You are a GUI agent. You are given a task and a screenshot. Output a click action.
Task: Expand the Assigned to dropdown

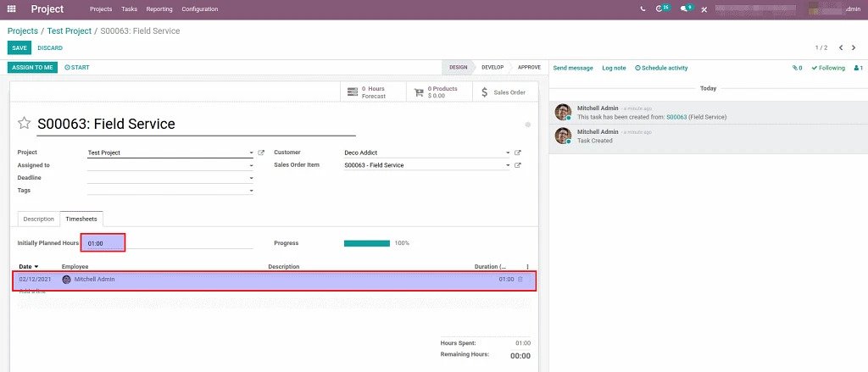[x=251, y=165]
